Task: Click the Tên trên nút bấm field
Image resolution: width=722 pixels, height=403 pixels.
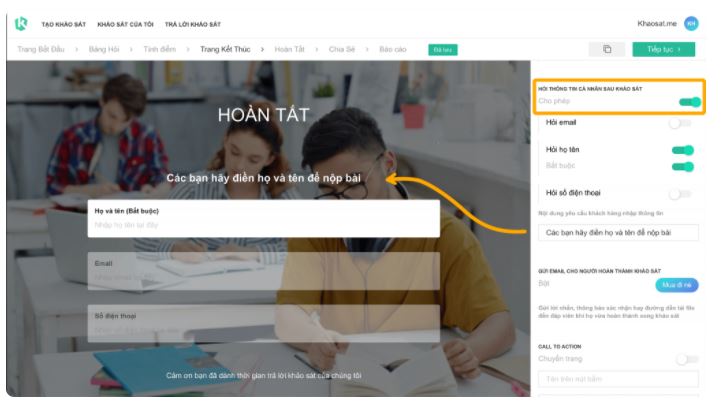Action: tap(618, 379)
